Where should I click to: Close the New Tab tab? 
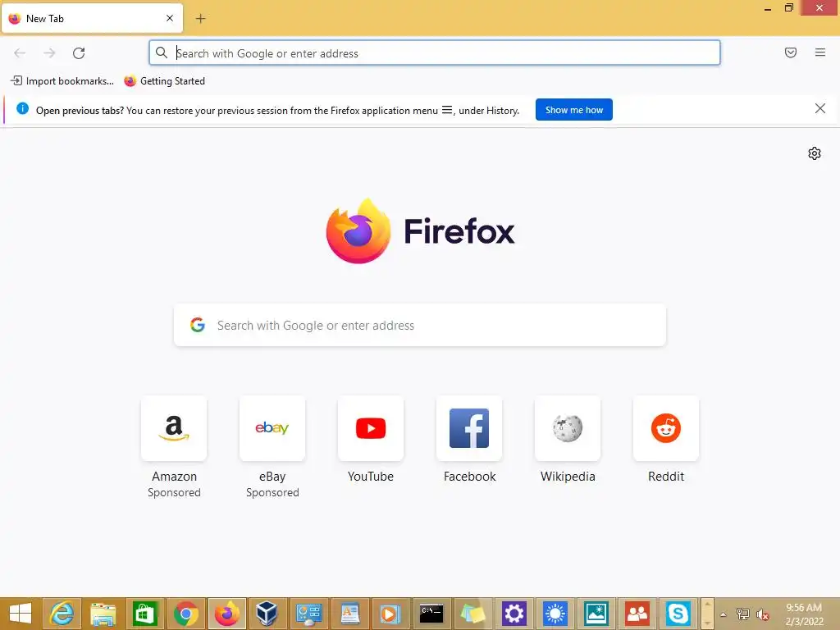pyautogui.click(x=170, y=18)
